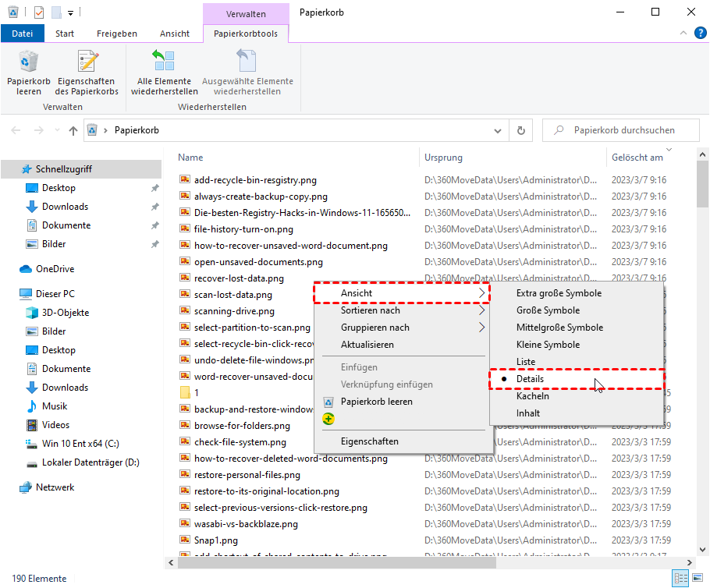Switch to large thumbnails view icon in status bar
Screen dimensions: 710x588
click(x=698, y=578)
